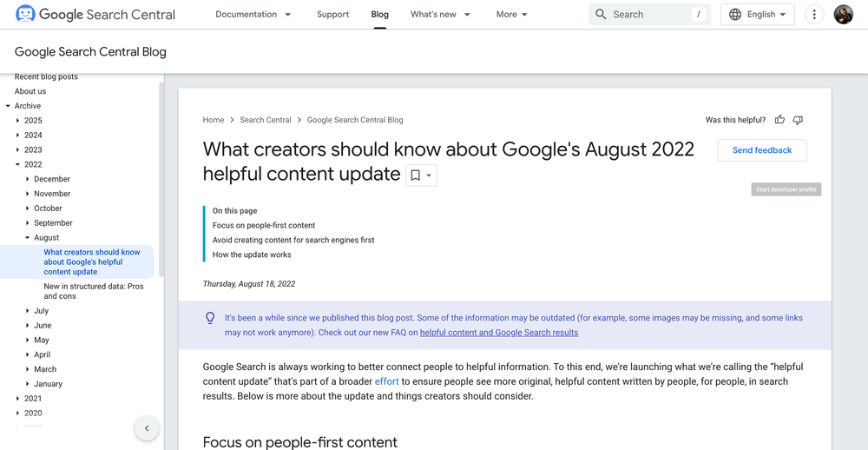Expand the March month
The height and width of the screenshot is (450, 868).
[28, 369]
